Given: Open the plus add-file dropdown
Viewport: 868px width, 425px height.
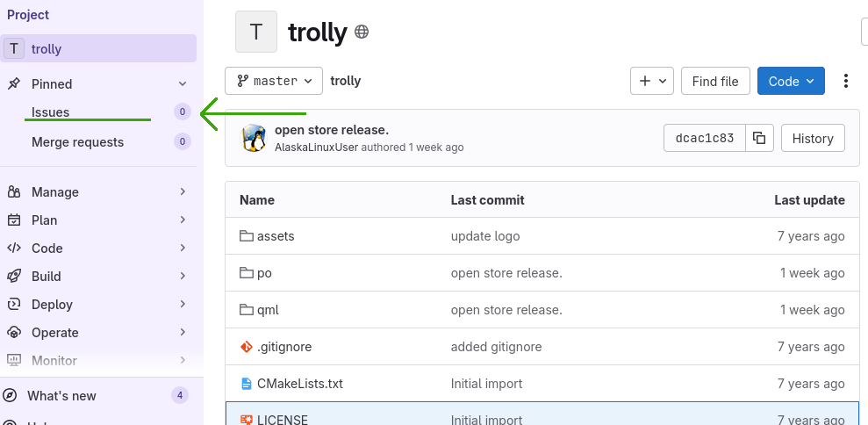Looking at the screenshot, I should point(651,81).
